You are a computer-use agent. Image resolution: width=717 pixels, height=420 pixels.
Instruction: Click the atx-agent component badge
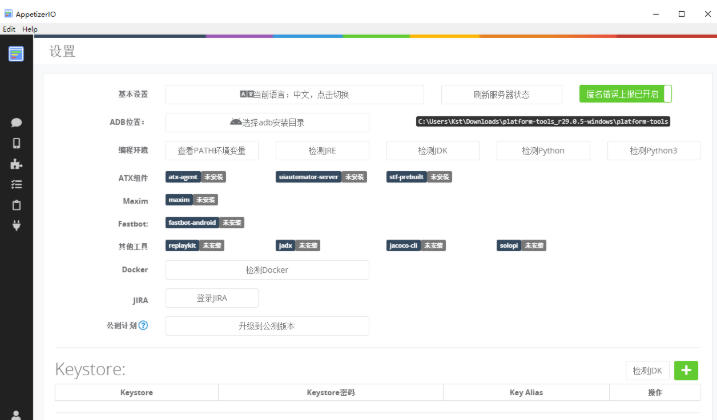195,177
